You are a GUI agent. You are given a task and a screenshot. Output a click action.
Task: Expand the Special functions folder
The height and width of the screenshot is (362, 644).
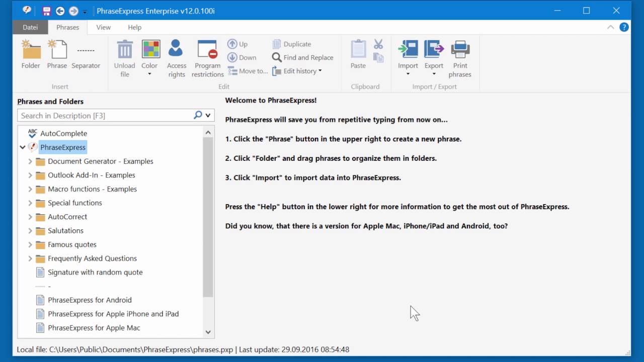coord(30,203)
